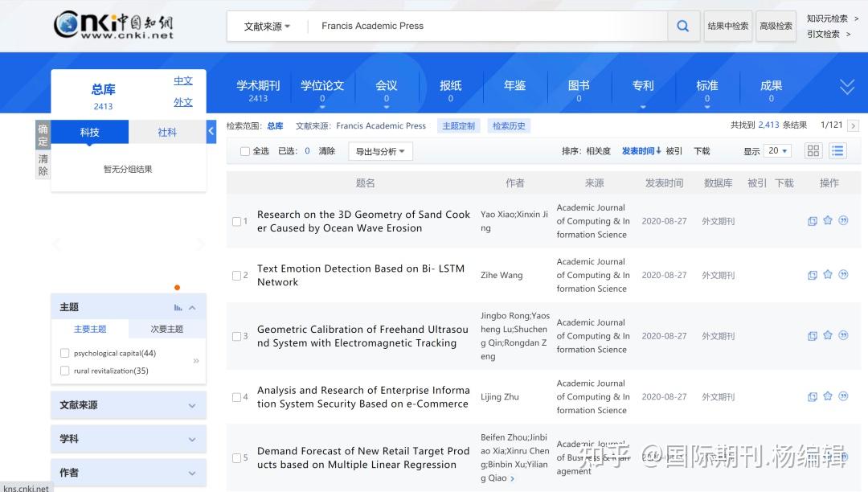Viewport: 868px width, 492px height.
Task: Open 检索历史 button
Action: point(510,125)
